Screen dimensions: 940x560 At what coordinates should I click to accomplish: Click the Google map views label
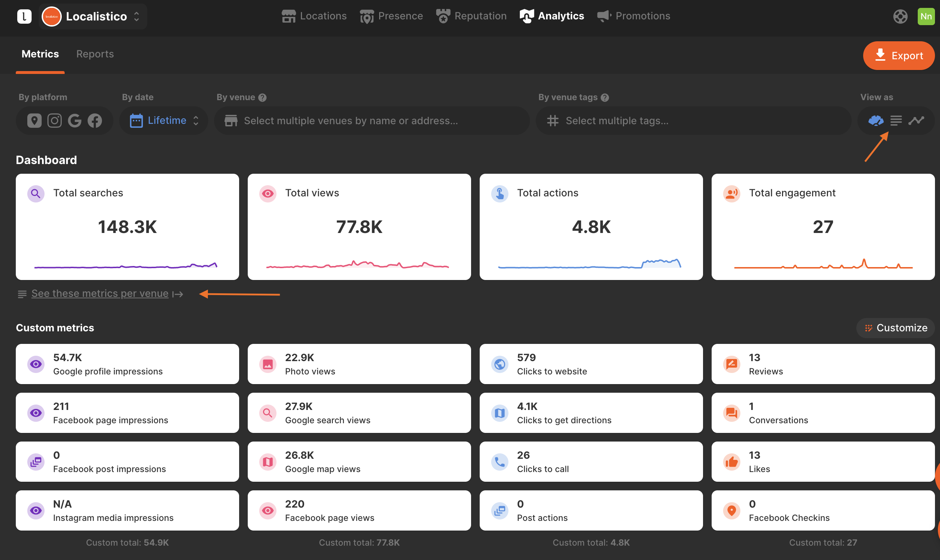323,469
